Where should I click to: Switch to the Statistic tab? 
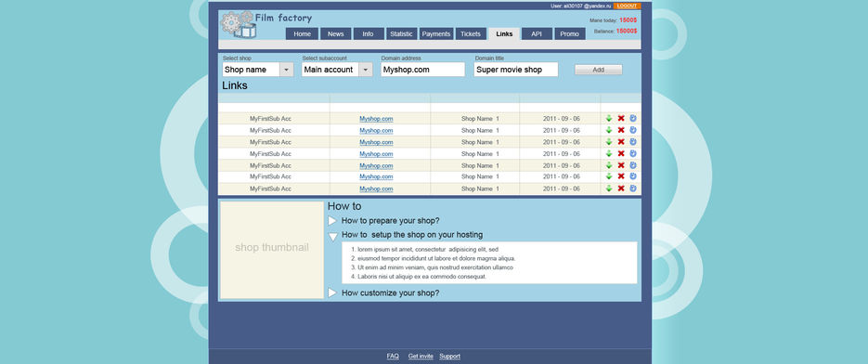401,33
